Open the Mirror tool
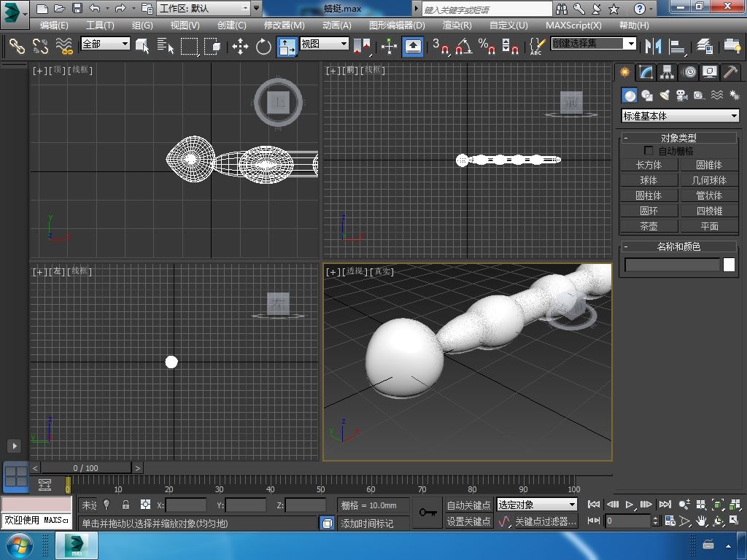Image resolution: width=747 pixels, height=560 pixels. (651, 47)
